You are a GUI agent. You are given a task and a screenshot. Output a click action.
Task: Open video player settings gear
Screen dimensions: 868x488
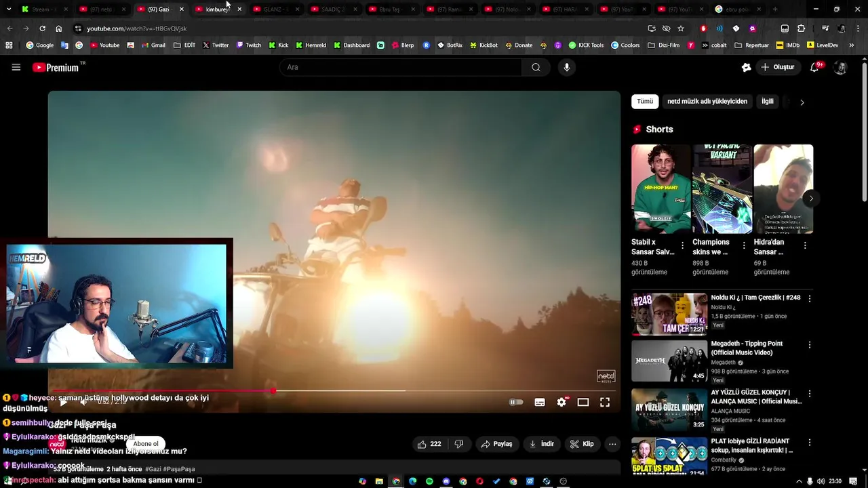pyautogui.click(x=561, y=403)
